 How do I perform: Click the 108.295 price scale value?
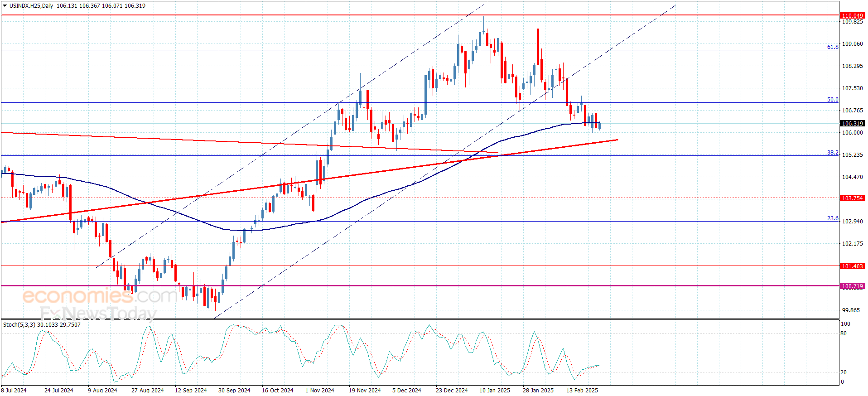pos(853,66)
